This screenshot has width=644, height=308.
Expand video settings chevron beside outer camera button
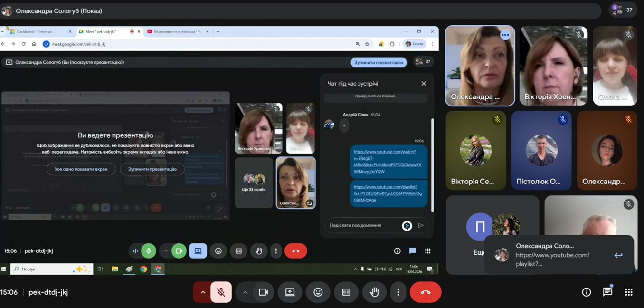pyautogui.click(x=245, y=292)
